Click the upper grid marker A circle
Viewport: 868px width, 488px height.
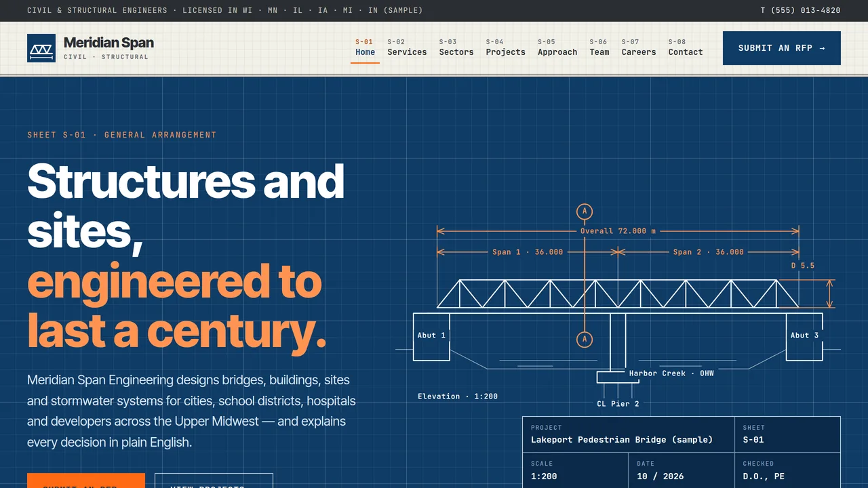click(585, 211)
